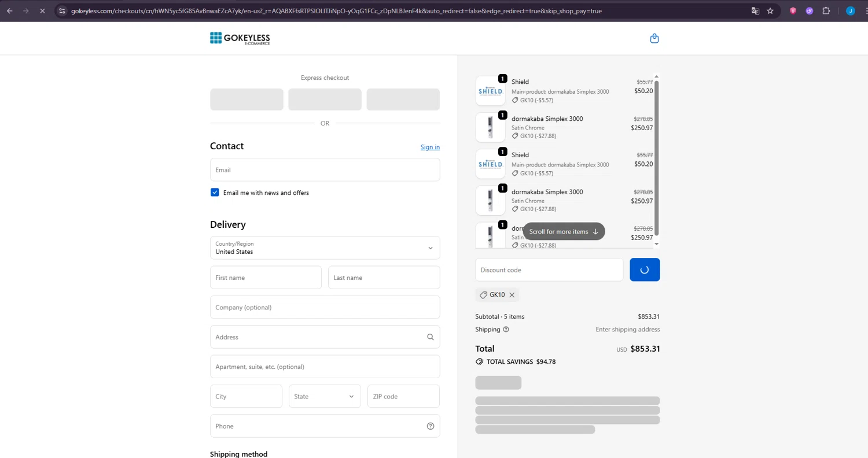Open the shopping cart bag icon
The height and width of the screenshot is (458, 868).
(x=654, y=39)
